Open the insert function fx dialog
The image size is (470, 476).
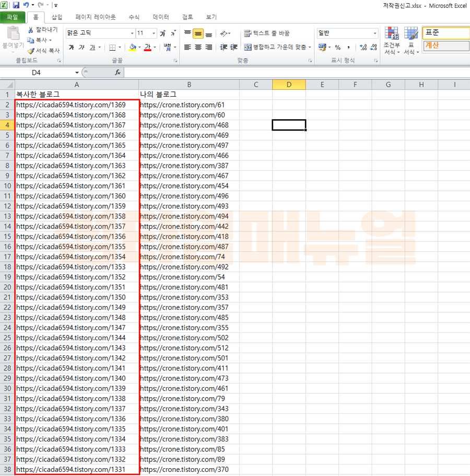coord(118,72)
